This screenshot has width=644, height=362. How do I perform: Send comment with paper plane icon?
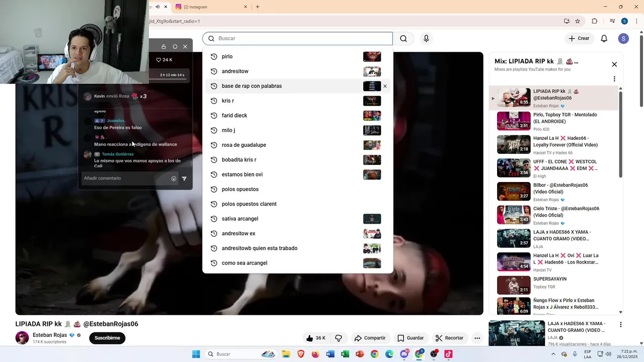point(184,178)
